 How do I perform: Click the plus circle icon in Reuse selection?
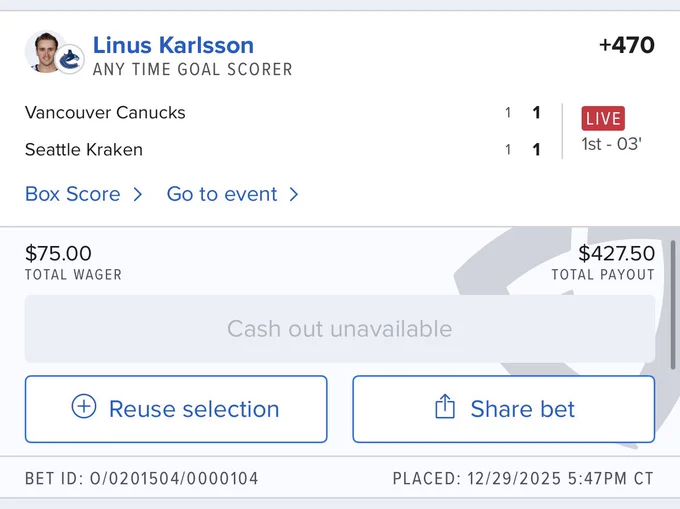(x=84, y=406)
